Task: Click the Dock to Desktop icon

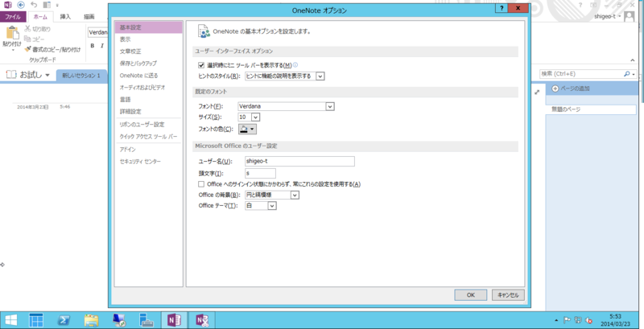Action: [47, 6]
